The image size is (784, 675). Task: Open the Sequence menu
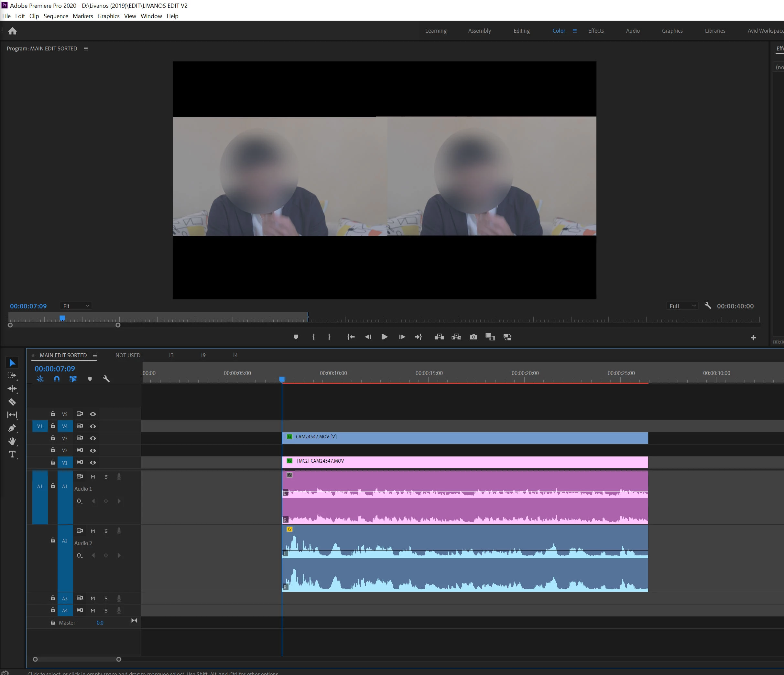[56, 16]
